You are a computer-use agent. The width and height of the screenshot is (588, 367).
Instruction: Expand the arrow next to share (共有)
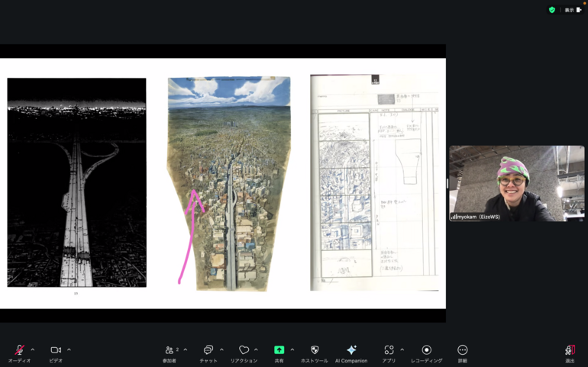(292, 349)
